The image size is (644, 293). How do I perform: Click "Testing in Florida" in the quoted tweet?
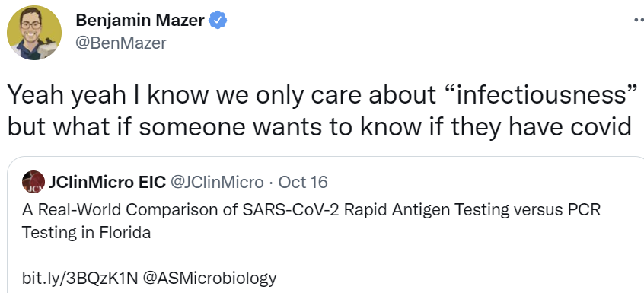click(86, 233)
